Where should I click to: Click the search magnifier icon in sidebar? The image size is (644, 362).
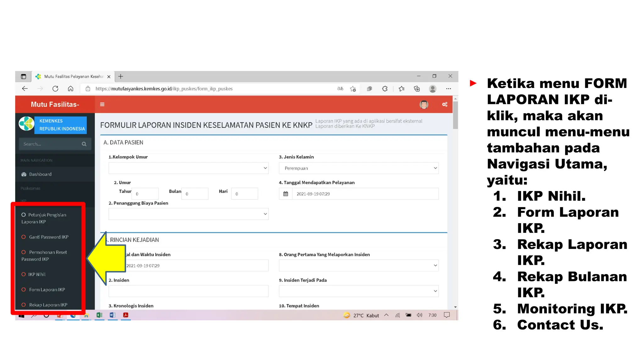[84, 144]
